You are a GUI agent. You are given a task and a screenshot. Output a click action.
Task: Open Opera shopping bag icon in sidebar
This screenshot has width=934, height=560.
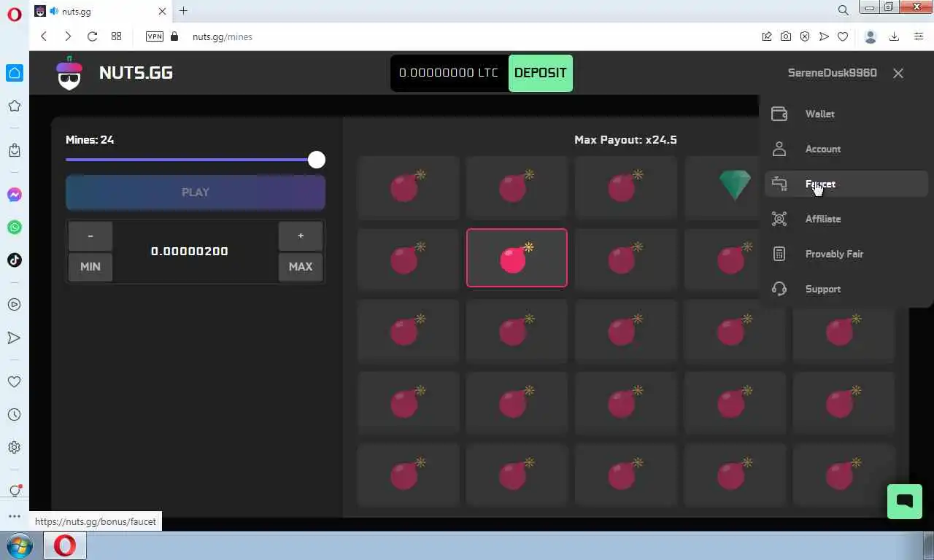tap(15, 150)
